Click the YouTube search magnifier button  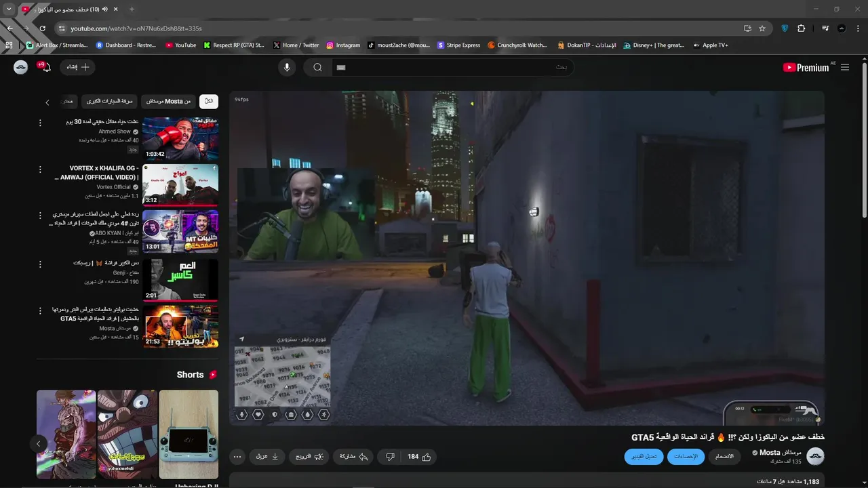(317, 67)
